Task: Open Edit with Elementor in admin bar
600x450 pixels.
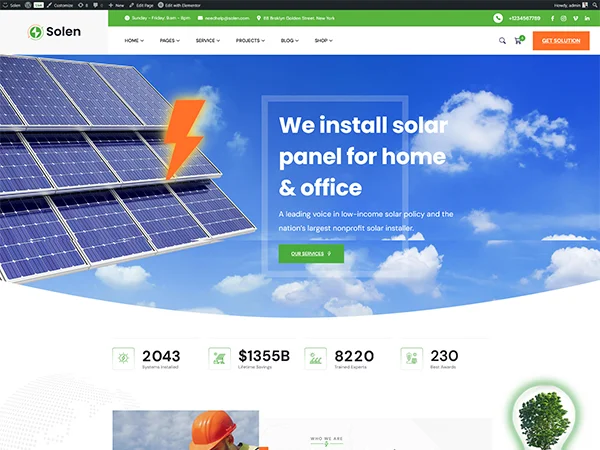Action: 179,5
